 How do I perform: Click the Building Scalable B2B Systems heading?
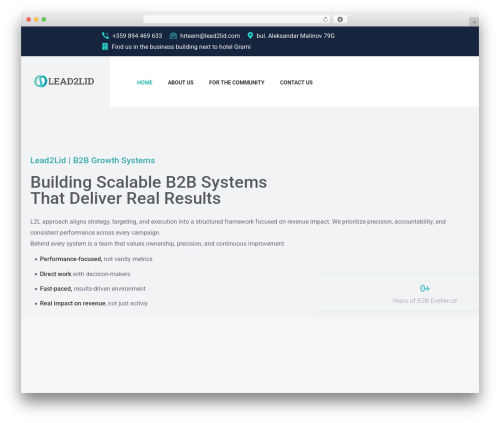click(x=149, y=190)
